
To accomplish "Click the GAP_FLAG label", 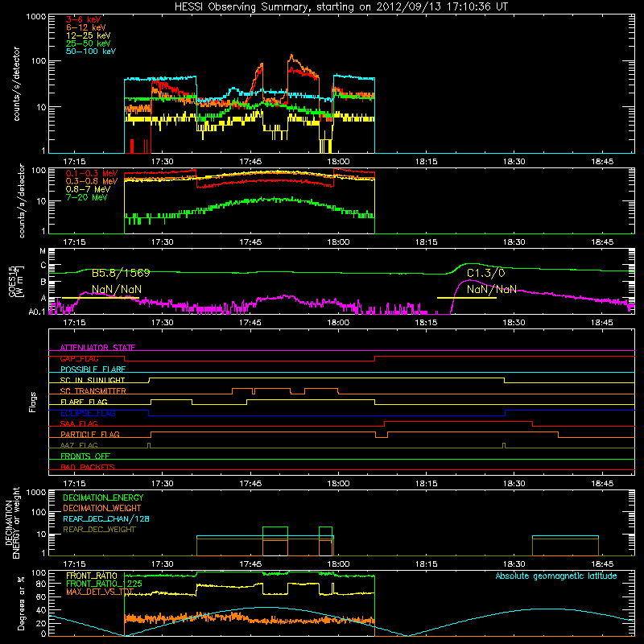I will (x=79, y=358).
